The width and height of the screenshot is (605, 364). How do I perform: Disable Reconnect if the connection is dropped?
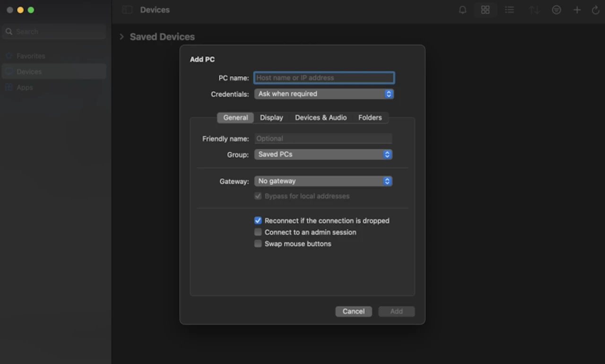pyautogui.click(x=258, y=221)
